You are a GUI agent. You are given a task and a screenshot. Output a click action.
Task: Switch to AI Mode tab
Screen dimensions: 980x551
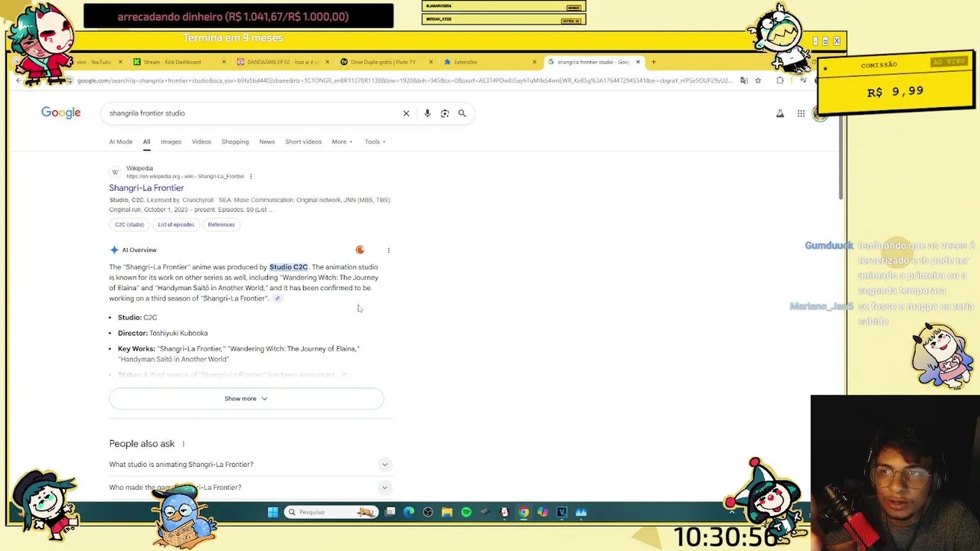[x=121, y=142]
